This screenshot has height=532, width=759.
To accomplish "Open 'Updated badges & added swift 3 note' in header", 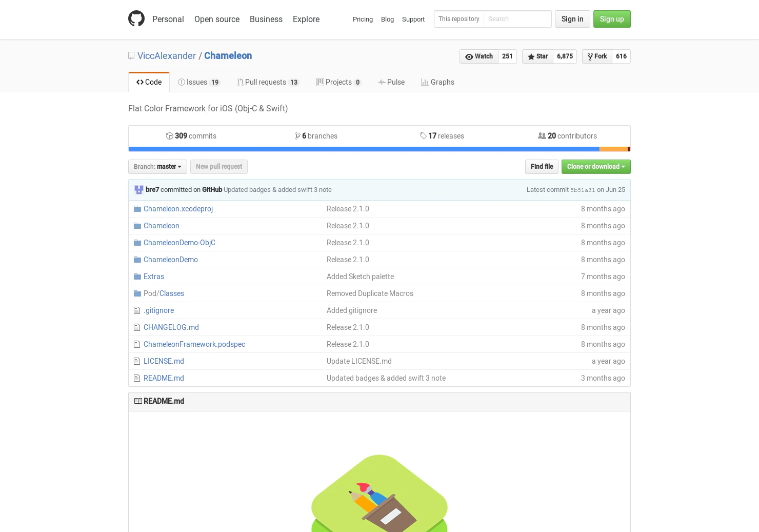I will (277, 190).
